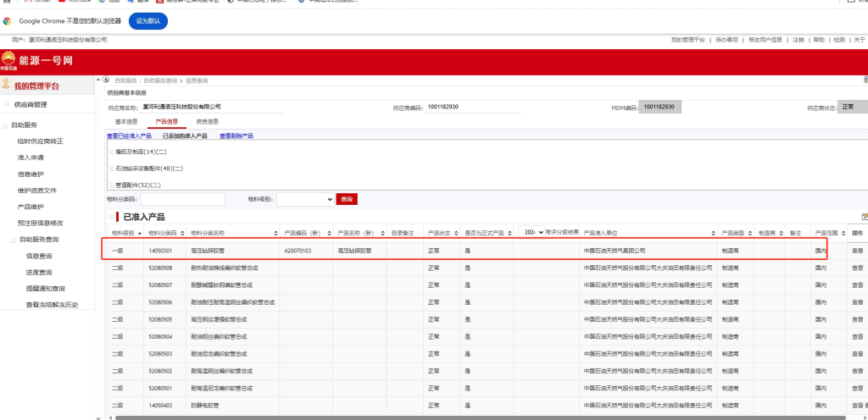
Task: Open the 查看删除产品 link
Action: point(236,135)
